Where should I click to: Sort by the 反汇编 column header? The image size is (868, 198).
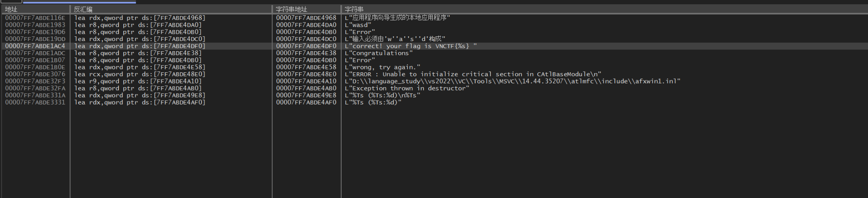tap(83, 9)
